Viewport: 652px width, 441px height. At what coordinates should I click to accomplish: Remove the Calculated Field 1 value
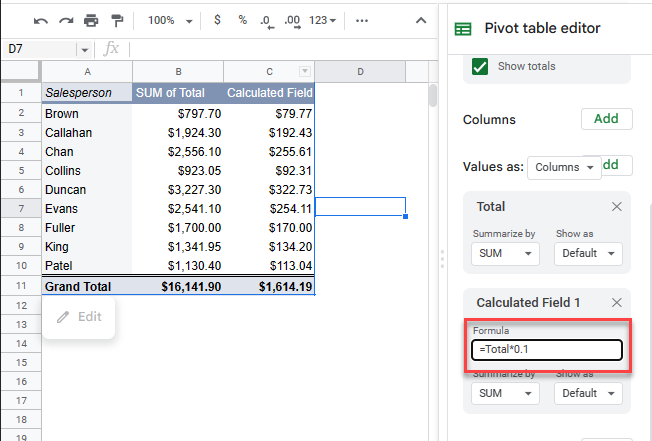coord(616,302)
